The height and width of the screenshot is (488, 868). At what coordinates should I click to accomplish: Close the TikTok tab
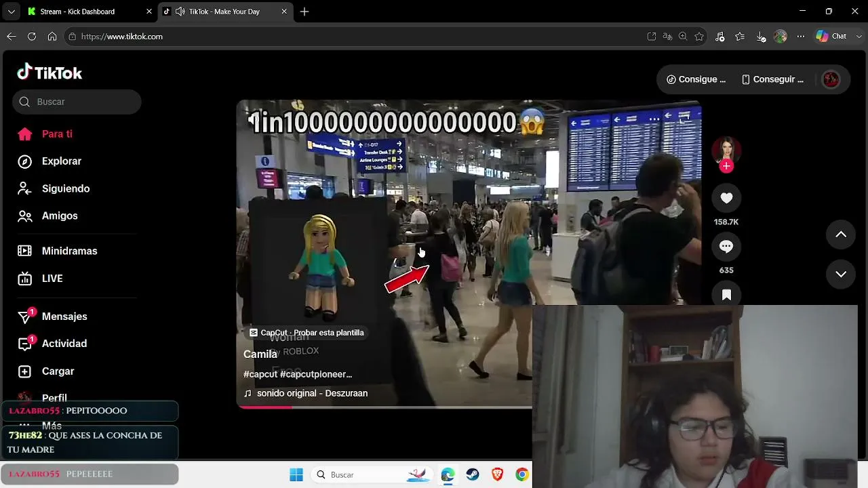(x=285, y=12)
